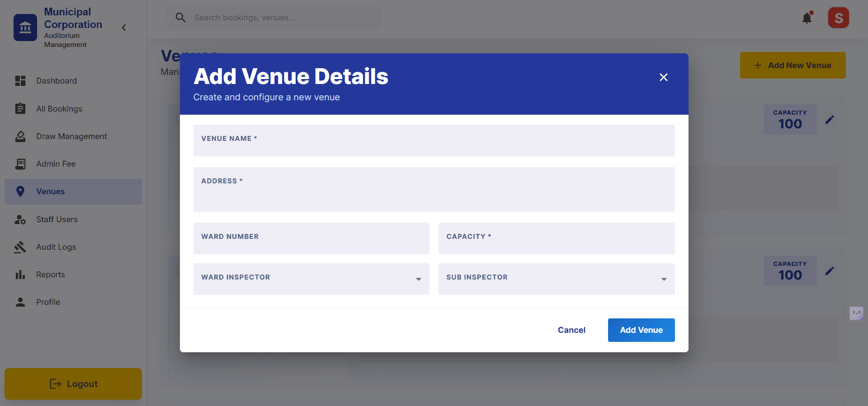
Task: Click the Dashboard grid icon
Action: [x=20, y=81]
